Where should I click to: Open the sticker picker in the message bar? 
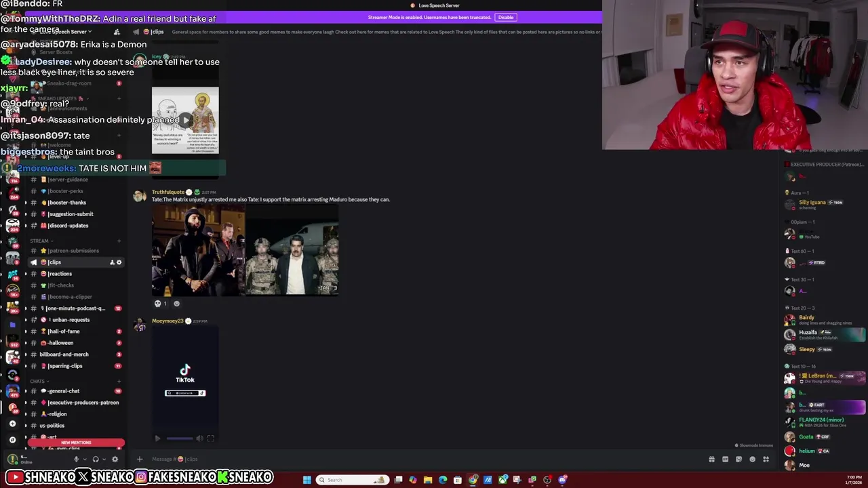(738, 459)
